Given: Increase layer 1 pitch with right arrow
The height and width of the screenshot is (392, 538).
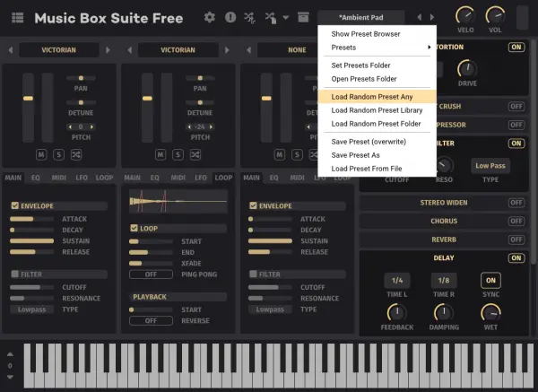Looking at the screenshot, I should (91, 127).
